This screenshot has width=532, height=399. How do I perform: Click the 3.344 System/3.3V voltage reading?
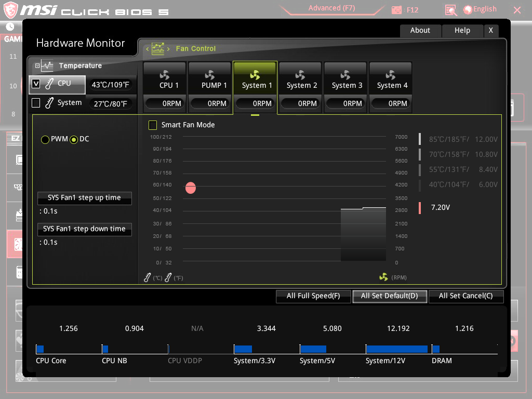click(x=267, y=328)
